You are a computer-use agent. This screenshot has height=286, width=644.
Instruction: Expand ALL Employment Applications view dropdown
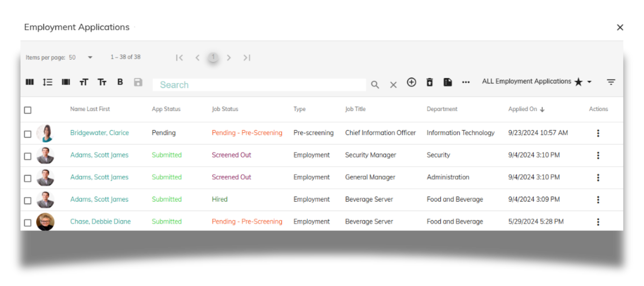[589, 82]
